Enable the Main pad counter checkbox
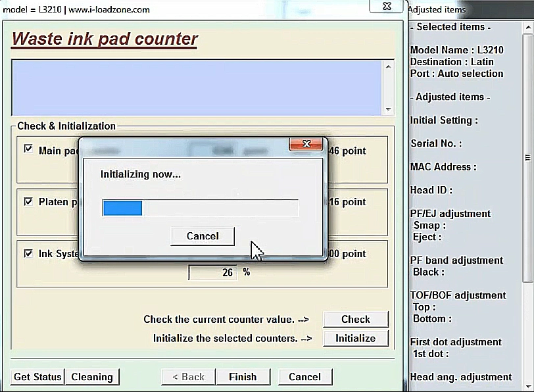 click(x=28, y=149)
